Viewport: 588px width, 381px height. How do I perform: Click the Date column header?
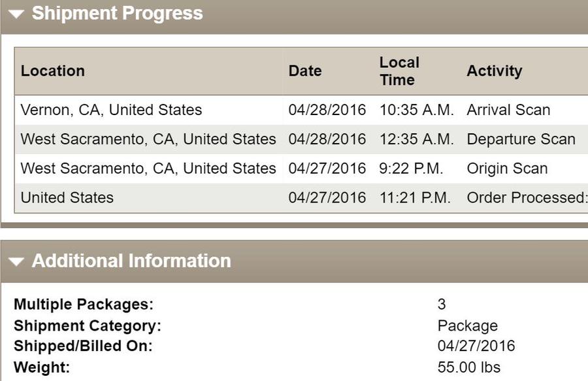305,71
